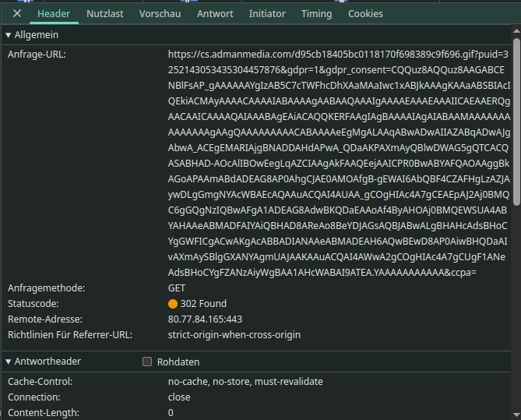This screenshot has width=521, height=420.
Task: Open the Antwort tab
Action: click(x=216, y=14)
